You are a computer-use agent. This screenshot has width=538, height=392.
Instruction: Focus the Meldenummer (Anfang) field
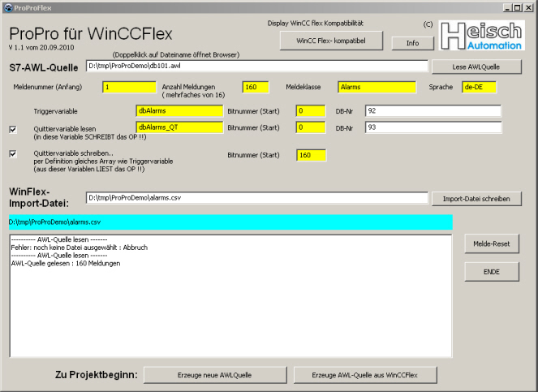(129, 87)
